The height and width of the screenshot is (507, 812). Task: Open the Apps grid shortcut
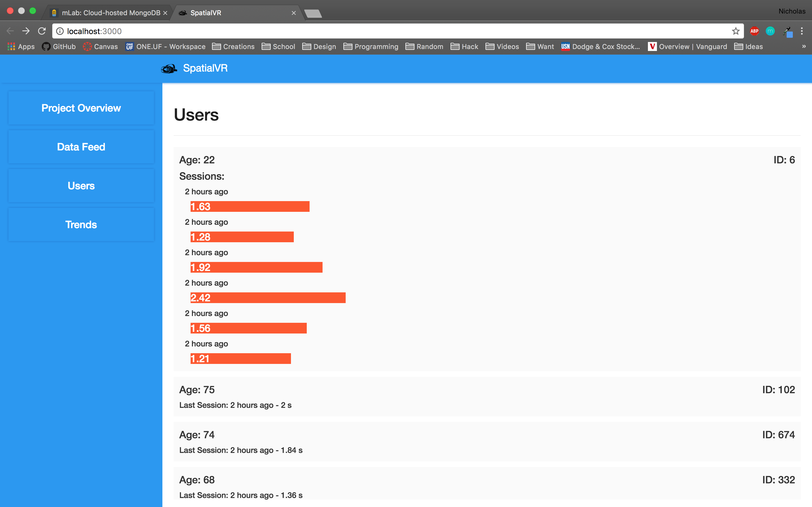pos(21,46)
